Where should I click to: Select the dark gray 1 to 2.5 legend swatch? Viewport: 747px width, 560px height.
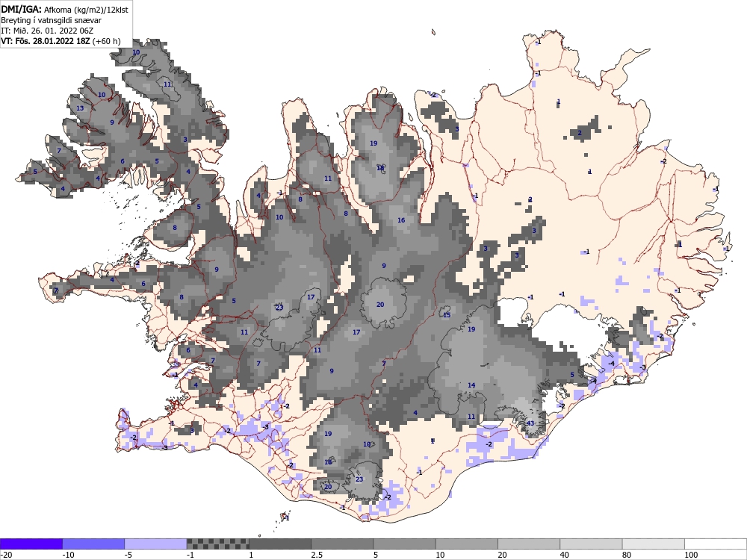[x=280, y=544]
